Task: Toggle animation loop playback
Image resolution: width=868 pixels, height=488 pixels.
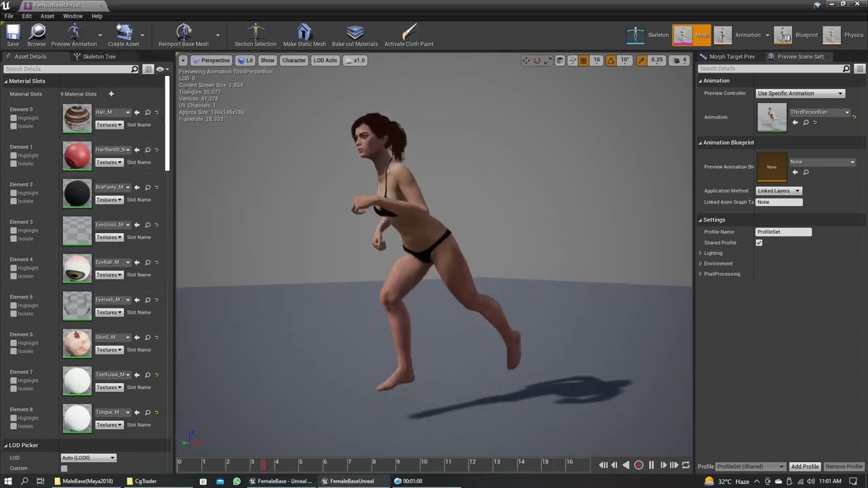Action: [x=686, y=465]
